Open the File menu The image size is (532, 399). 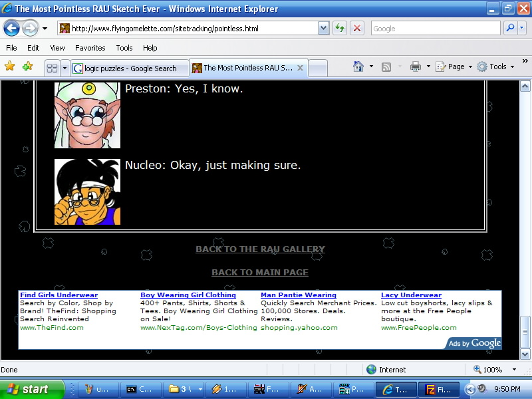coord(11,48)
